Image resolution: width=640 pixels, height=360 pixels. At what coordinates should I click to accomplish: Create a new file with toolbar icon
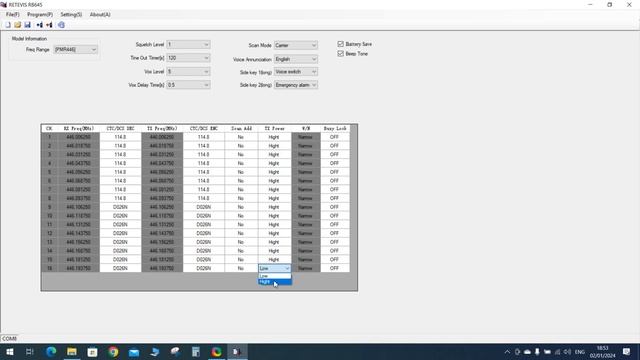[8, 25]
